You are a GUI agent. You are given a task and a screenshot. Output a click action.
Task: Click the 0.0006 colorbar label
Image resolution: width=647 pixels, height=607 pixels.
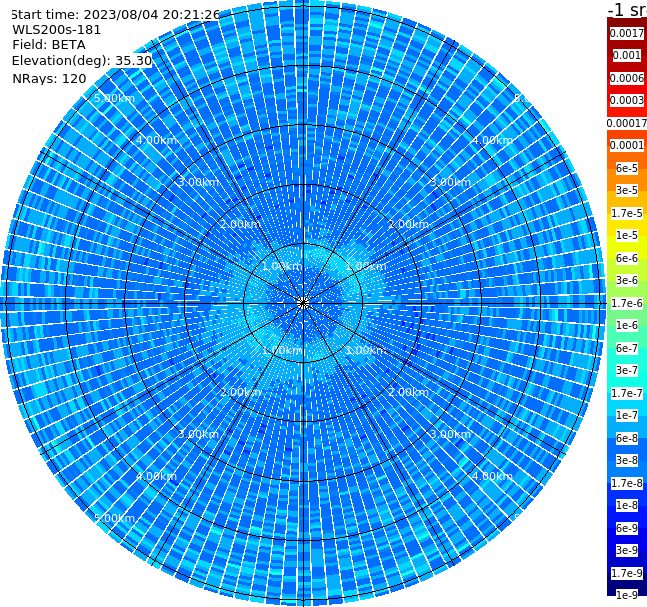point(627,78)
